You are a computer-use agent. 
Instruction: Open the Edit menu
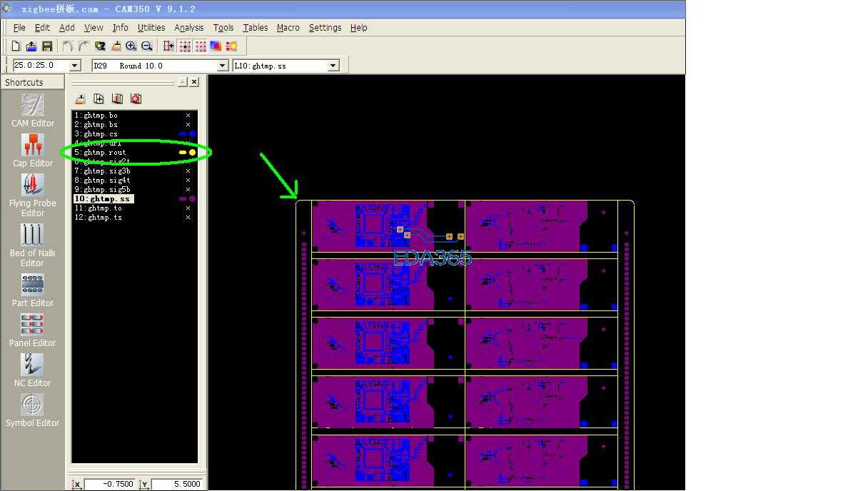[42, 27]
